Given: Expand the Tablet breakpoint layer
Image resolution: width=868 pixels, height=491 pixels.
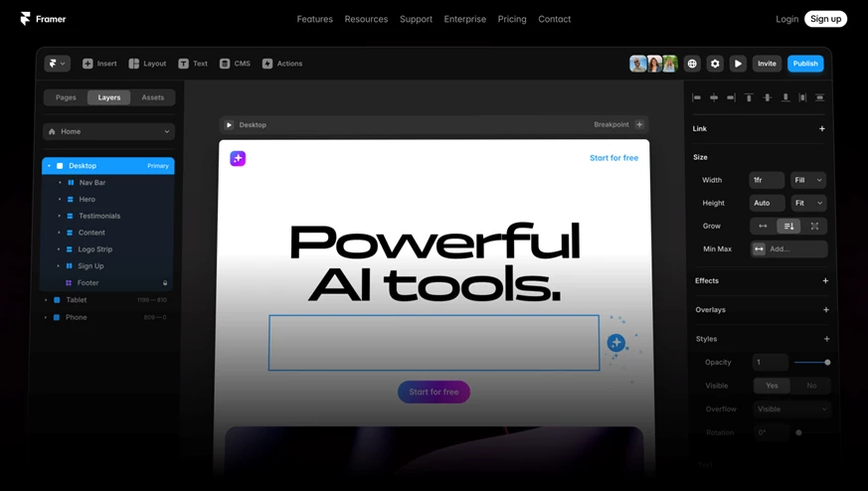Looking at the screenshot, I should click(x=46, y=300).
